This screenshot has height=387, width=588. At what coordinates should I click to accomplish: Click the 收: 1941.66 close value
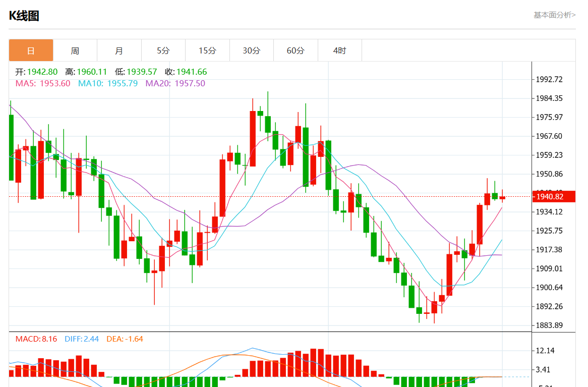point(186,72)
